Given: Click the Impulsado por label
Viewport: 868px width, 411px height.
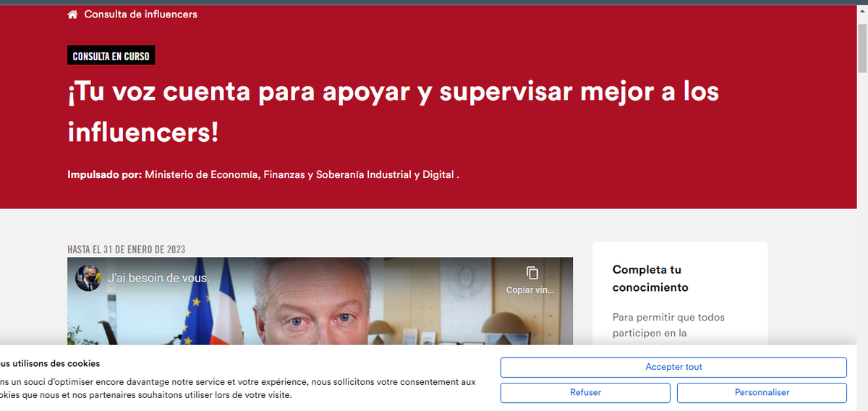Looking at the screenshot, I should point(105,174).
